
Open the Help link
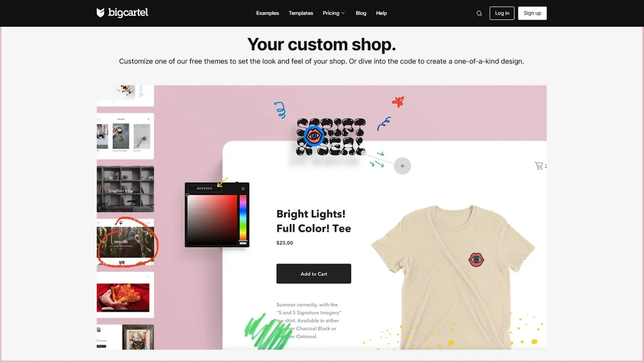point(381,13)
